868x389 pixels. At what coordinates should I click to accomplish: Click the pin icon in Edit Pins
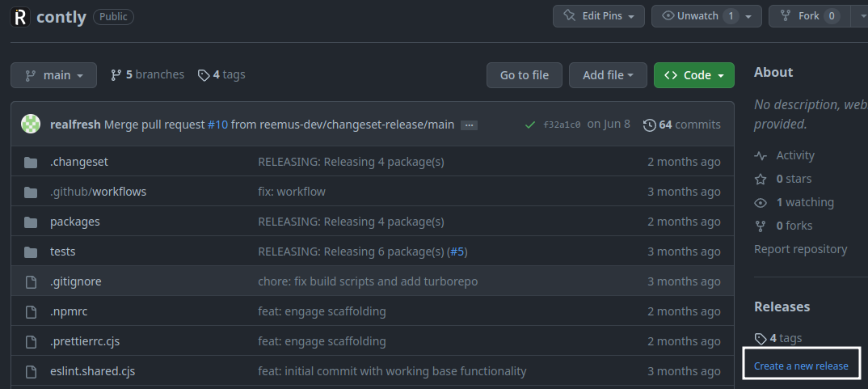[x=570, y=15]
